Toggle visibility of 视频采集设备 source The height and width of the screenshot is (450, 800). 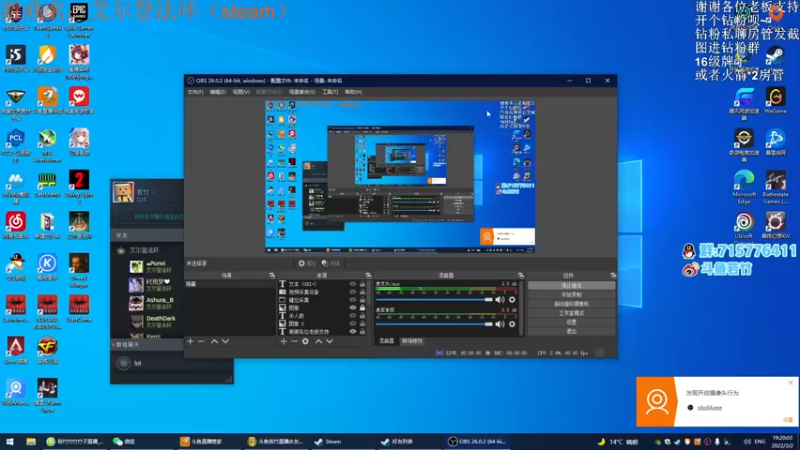353,292
